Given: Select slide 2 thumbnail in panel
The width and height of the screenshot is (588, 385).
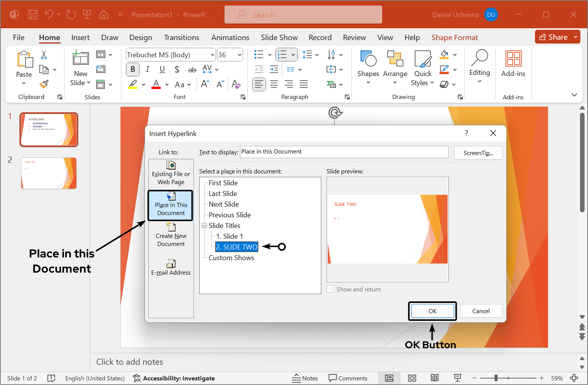Looking at the screenshot, I should click(x=49, y=173).
